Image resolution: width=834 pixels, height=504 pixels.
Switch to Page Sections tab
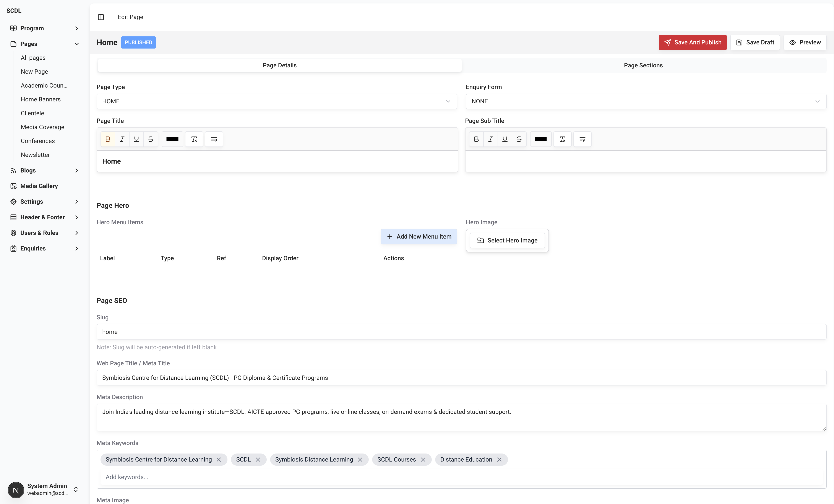tap(643, 65)
